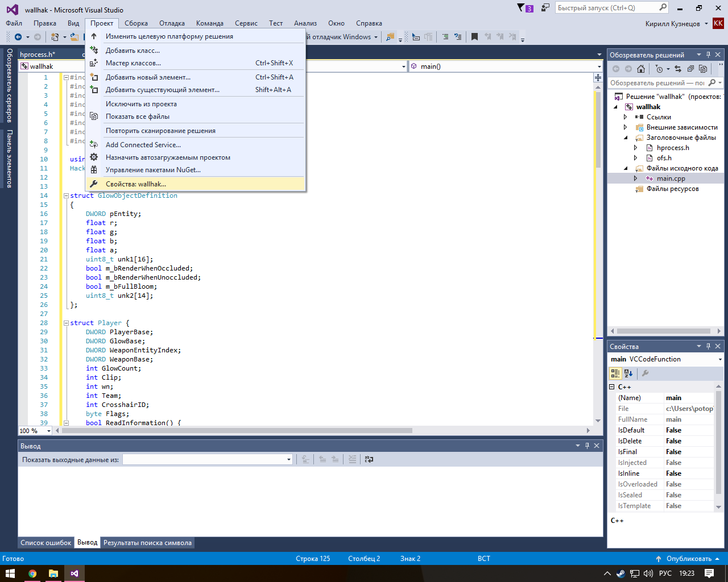This screenshot has height=582, width=728.
Task: Open Properties object selector dropdown
Action: [x=720, y=359]
